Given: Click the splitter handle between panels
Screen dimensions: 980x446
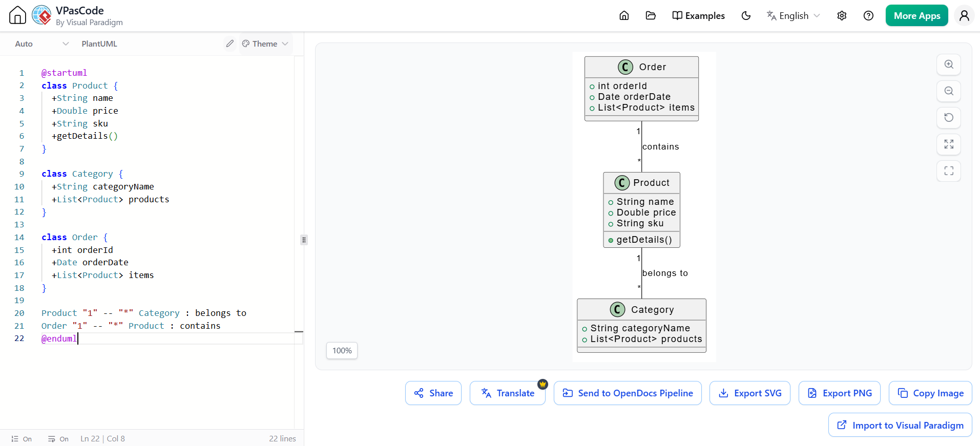Looking at the screenshot, I should coord(304,240).
